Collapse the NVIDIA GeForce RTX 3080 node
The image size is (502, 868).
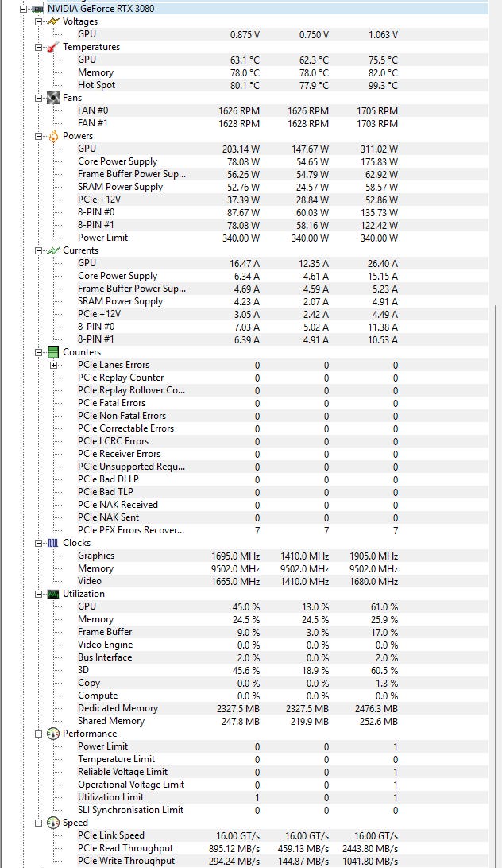click(x=23, y=9)
